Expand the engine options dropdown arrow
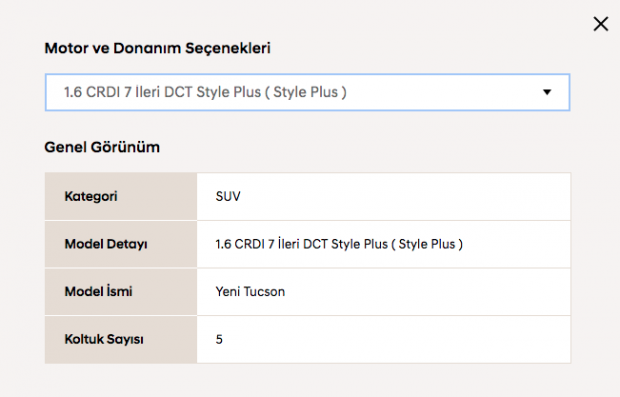The width and height of the screenshot is (620, 397). [x=547, y=92]
